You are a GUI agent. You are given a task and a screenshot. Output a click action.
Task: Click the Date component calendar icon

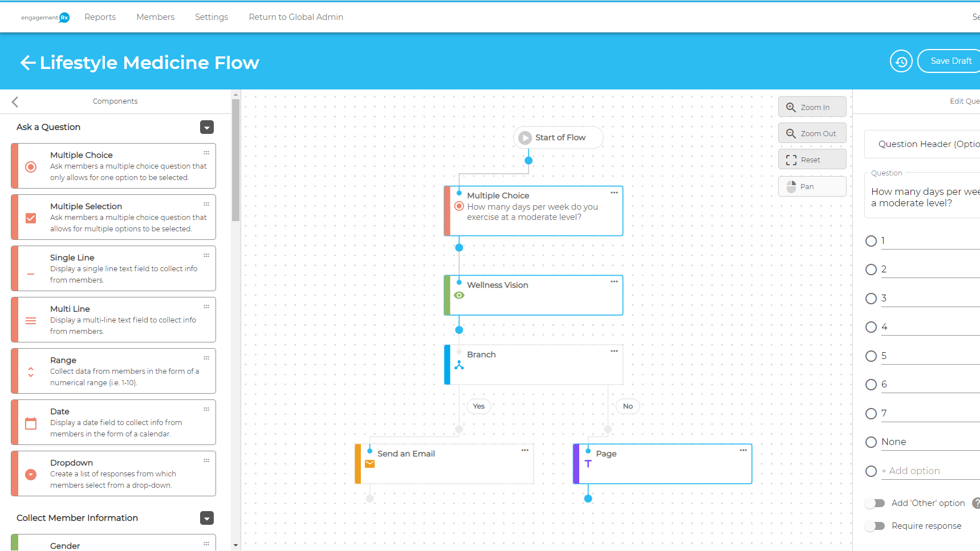click(31, 423)
